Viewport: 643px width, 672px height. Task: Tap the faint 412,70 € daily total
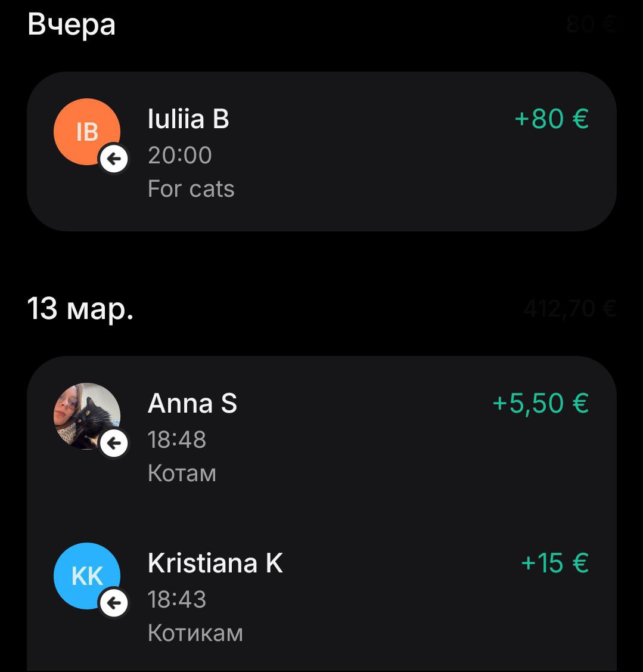coord(569,309)
